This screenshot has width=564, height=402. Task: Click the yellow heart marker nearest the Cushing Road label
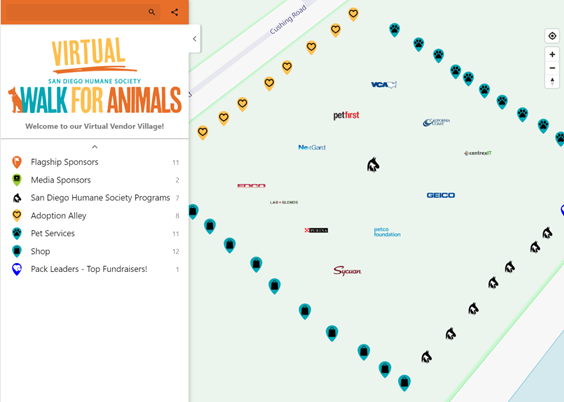311,47
